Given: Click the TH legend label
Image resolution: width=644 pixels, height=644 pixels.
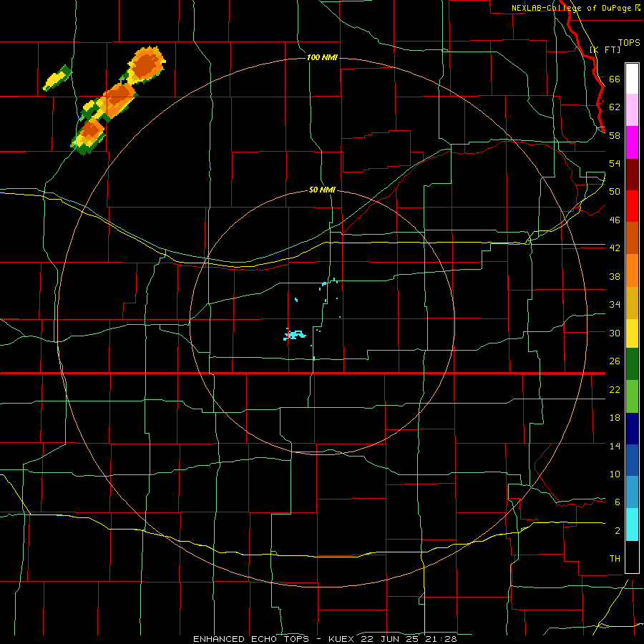Looking at the screenshot, I should tap(615, 558).
